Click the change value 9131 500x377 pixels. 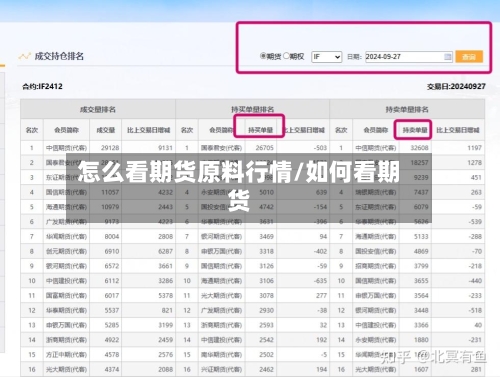point(165,148)
